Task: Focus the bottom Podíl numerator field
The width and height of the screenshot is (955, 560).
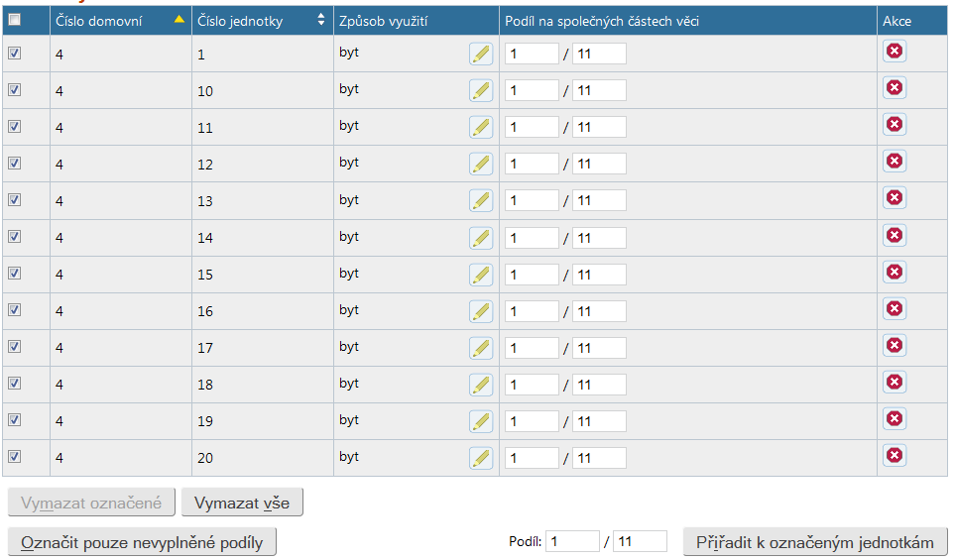Action: (x=572, y=542)
